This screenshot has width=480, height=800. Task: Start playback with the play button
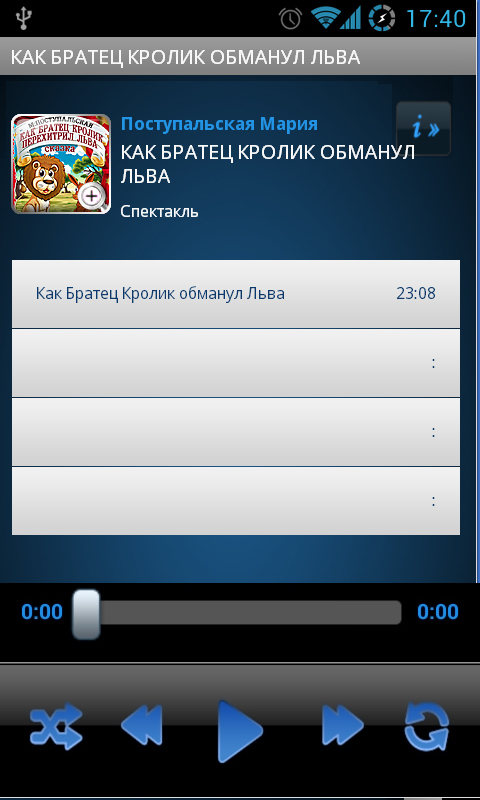pyautogui.click(x=239, y=731)
